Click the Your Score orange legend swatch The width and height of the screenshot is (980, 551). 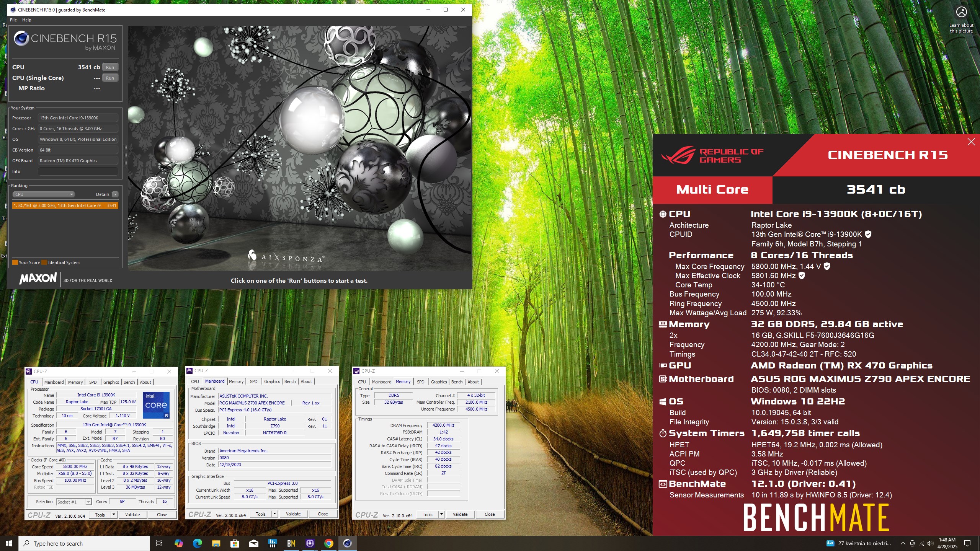pyautogui.click(x=15, y=262)
